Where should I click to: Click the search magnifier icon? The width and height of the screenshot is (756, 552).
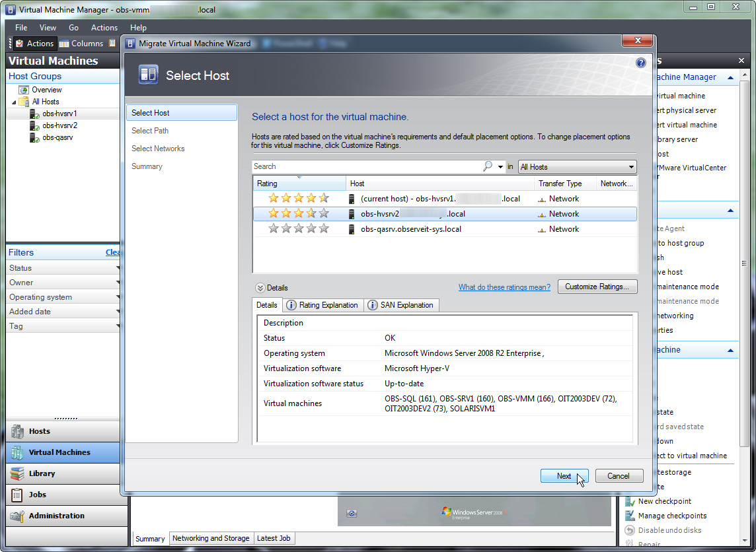tap(487, 166)
